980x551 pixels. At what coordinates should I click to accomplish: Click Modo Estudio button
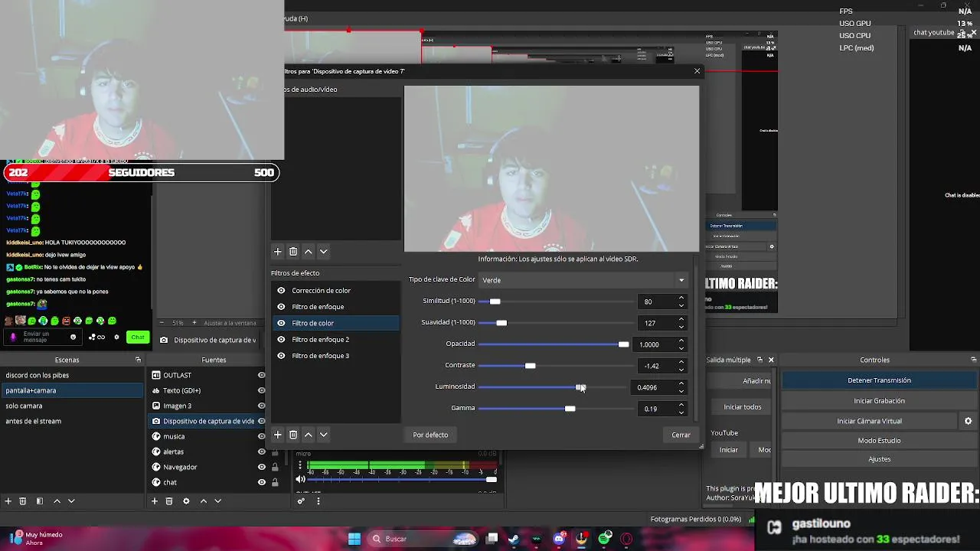(879, 441)
